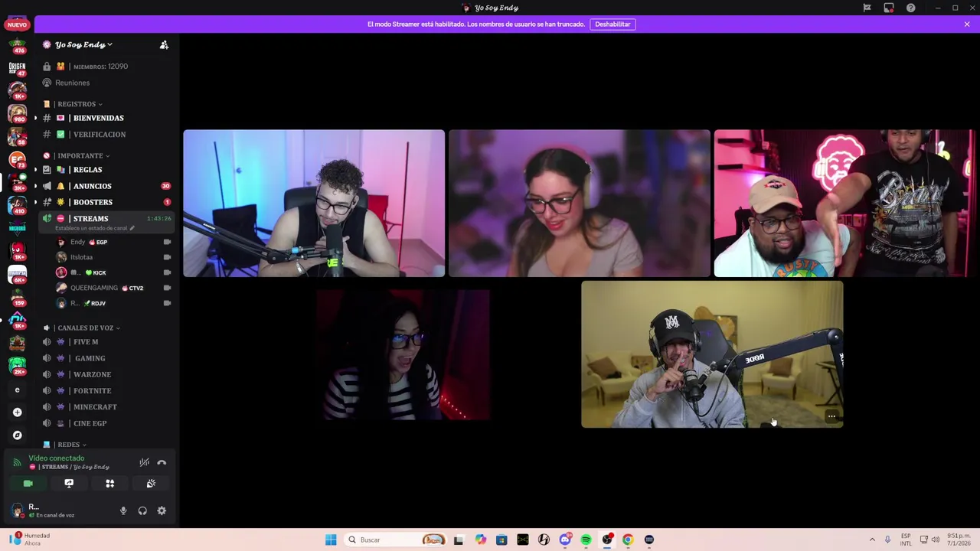Open the quests flag icon in title bar
The height and width of the screenshot is (551, 980).
click(867, 8)
